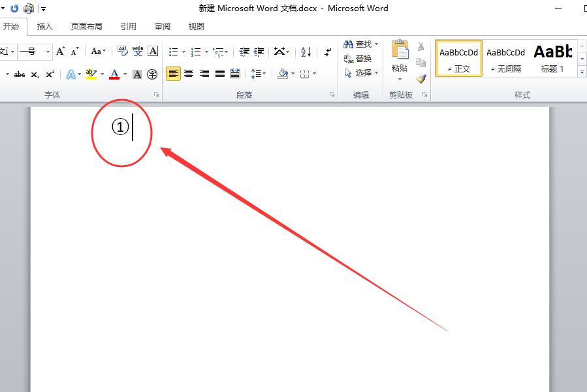Toggle superscript x² formatting

point(50,74)
